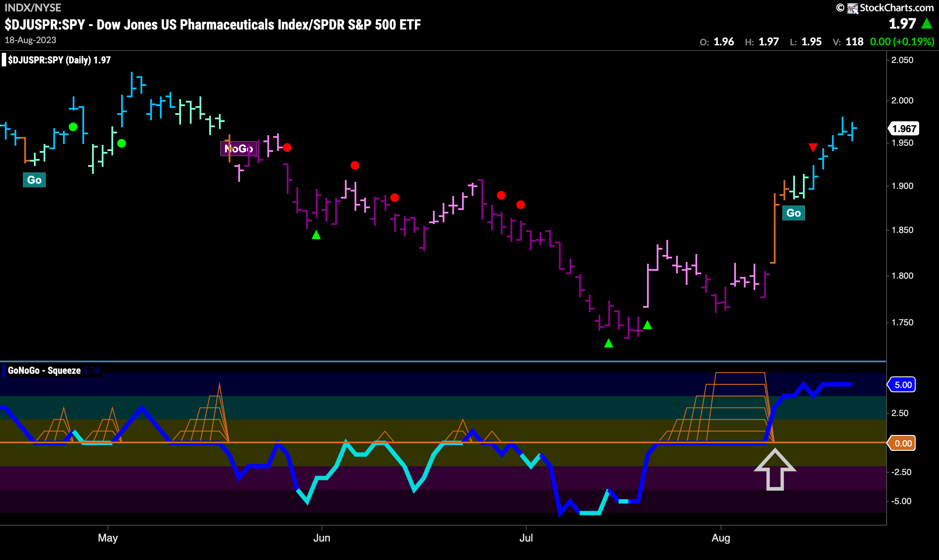Viewport: 939px width, 560px height.
Task: Click the Aug label on time axis
Action: [x=721, y=538]
